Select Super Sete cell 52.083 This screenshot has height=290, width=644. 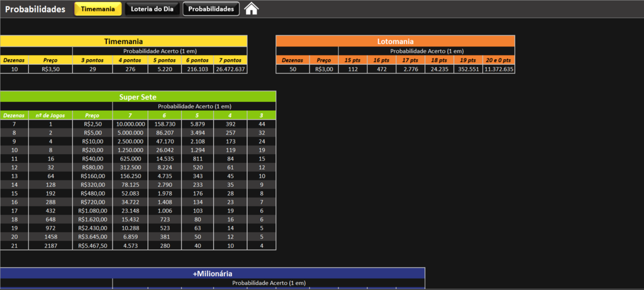point(130,193)
